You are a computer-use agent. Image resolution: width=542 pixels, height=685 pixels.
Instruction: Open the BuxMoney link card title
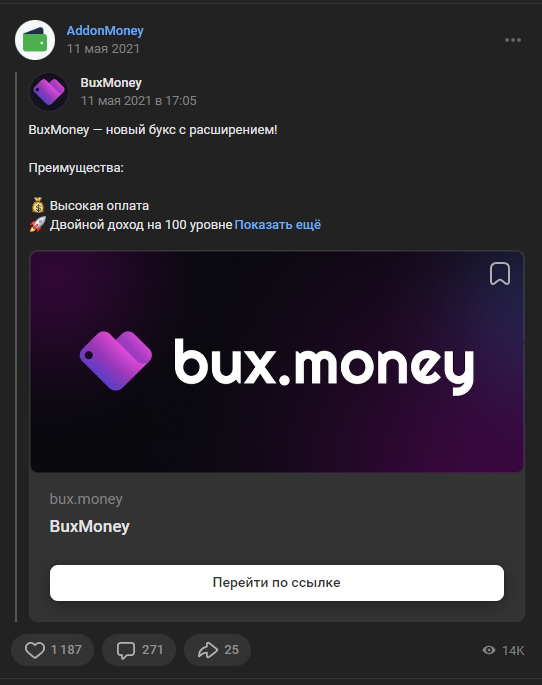pyautogui.click(x=90, y=526)
